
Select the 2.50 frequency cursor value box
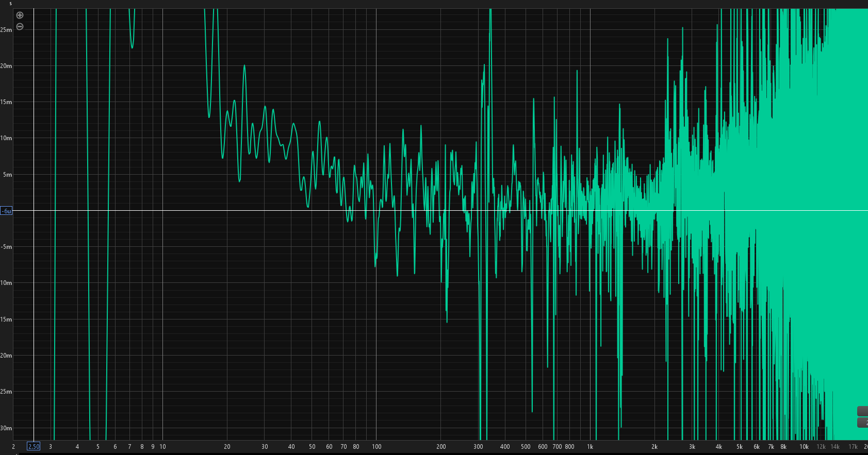(34, 447)
